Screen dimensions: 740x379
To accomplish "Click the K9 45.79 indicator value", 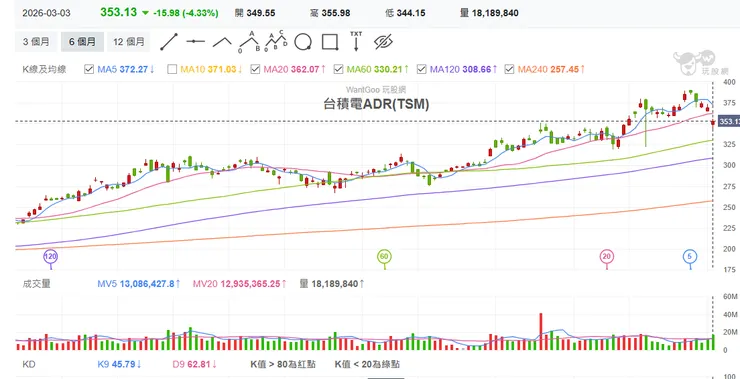I will tap(120, 364).
